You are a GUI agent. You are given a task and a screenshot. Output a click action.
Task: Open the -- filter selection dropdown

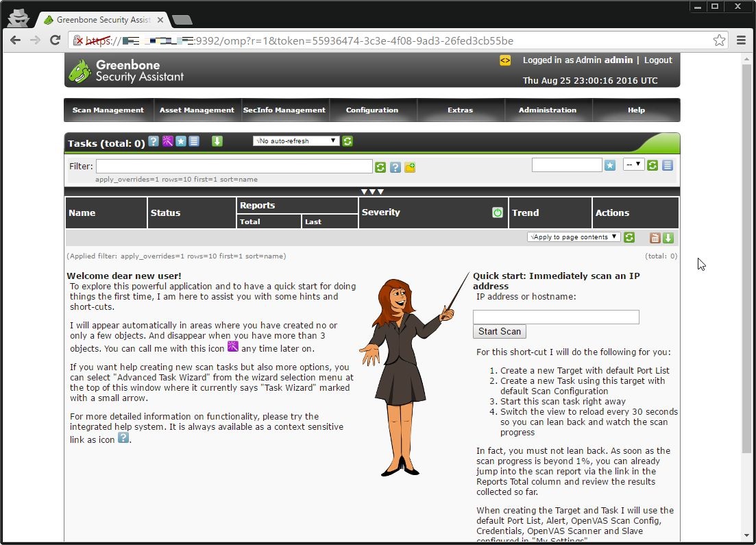coord(633,165)
